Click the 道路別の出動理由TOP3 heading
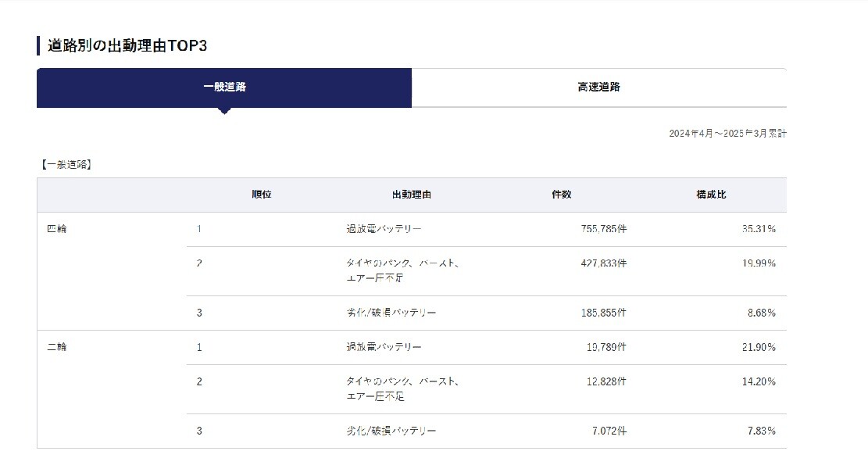The image size is (868, 476). click(127, 45)
